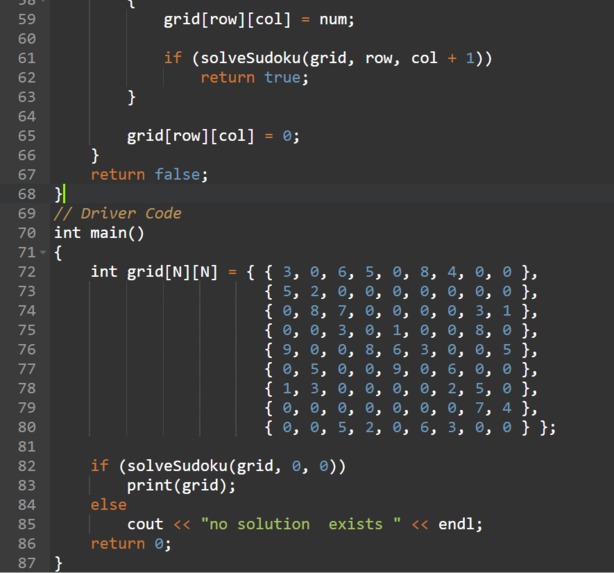The width and height of the screenshot is (614, 573).
Task: Click grid row '0, 8, 7...' on line 74
Action: (x=401, y=311)
